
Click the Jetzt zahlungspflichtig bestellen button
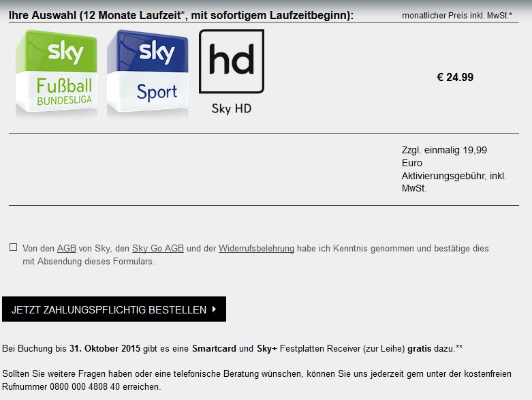click(x=114, y=309)
